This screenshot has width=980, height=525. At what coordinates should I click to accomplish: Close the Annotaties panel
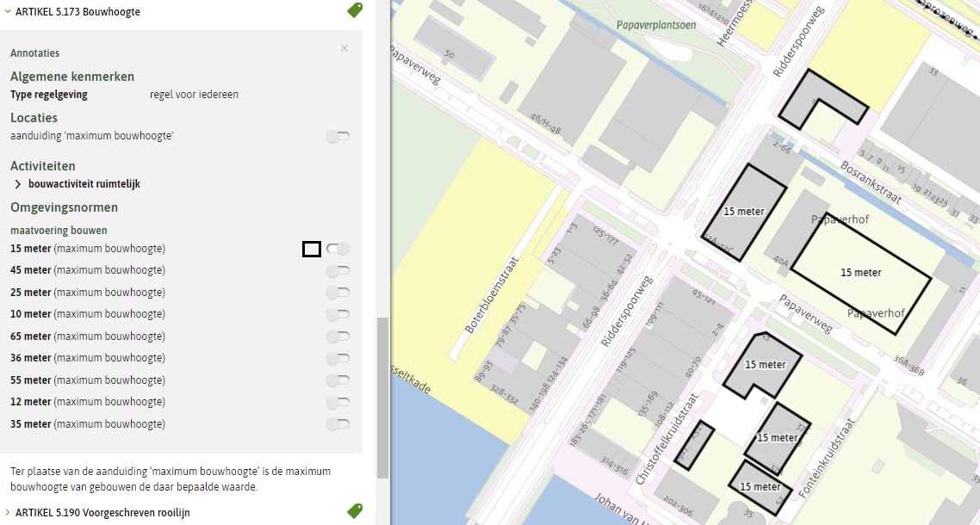(x=344, y=48)
